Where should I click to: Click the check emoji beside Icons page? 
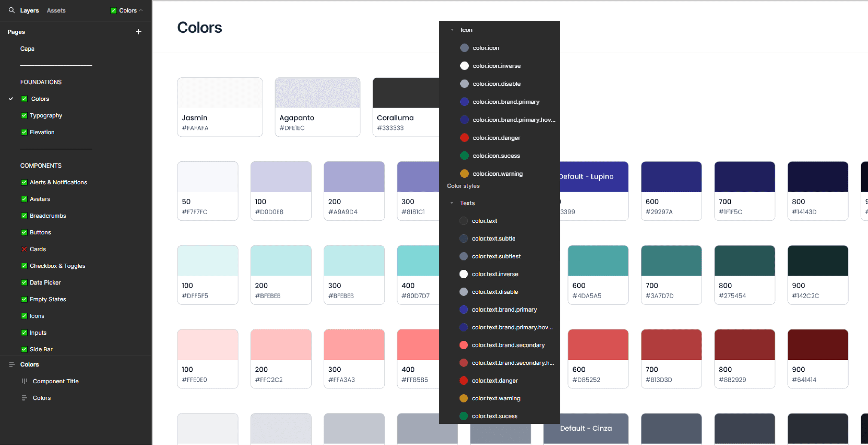point(24,316)
